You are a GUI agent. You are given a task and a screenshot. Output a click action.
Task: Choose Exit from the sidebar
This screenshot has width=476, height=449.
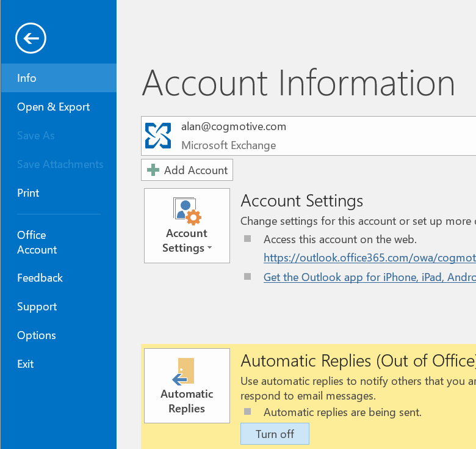(x=26, y=364)
